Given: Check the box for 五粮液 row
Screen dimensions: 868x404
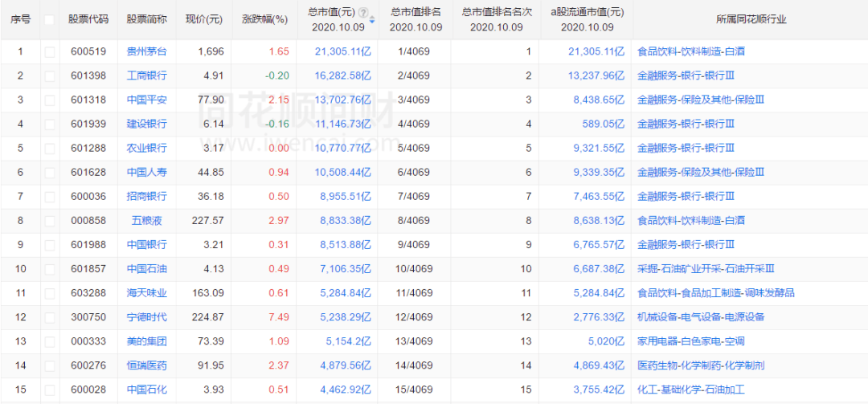Looking at the screenshot, I should pos(50,220).
